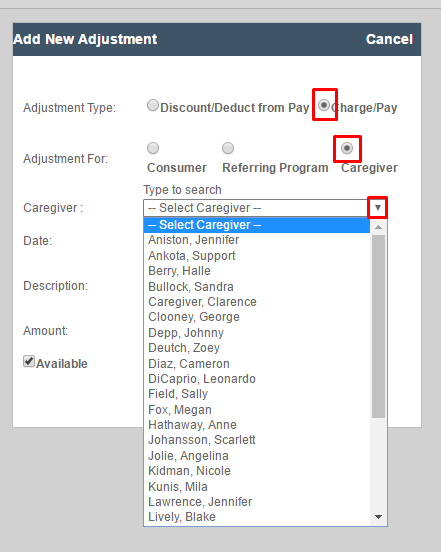Choose Referring Program radio option
This screenshot has width=441, height=552.
tap(228, 148)
